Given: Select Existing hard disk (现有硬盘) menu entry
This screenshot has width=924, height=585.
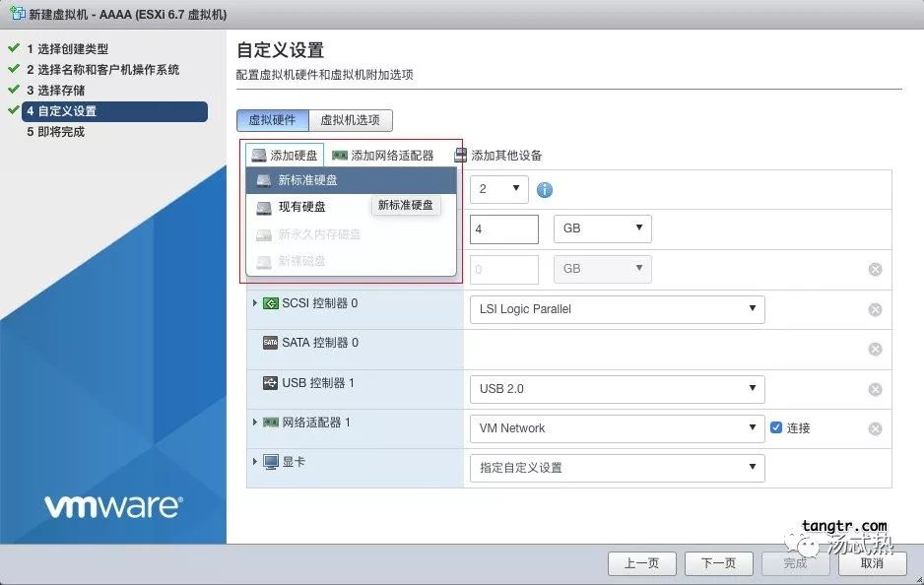Looking at the screenshot, I should pos(352,207).
